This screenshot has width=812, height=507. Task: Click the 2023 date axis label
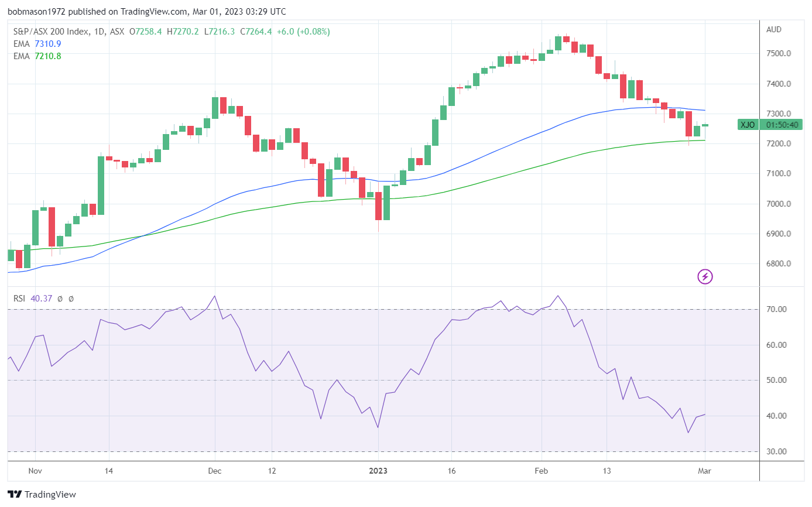378,471
